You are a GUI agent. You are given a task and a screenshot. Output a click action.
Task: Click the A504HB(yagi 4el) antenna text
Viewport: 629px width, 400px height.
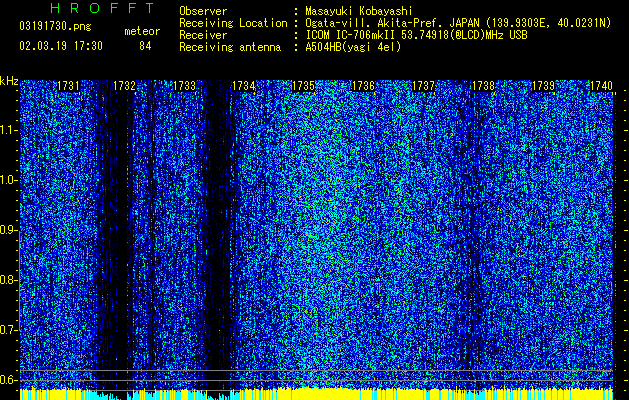tap(353, 47)
